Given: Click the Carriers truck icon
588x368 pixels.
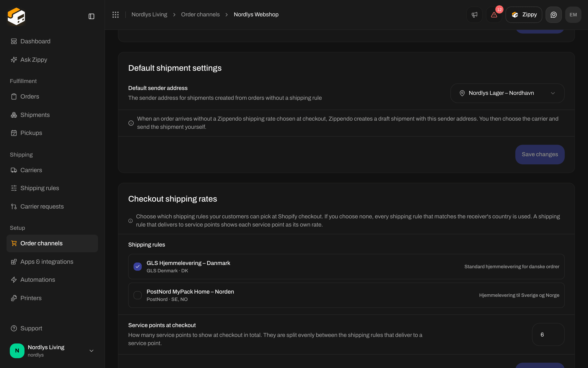Looking at the screenshot, I should 14,170.
